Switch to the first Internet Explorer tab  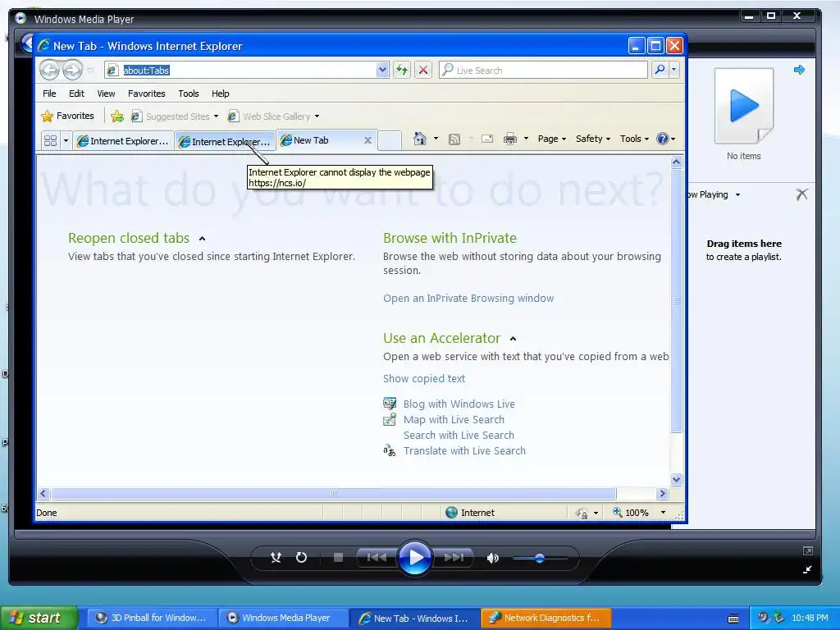pos(123,141)
